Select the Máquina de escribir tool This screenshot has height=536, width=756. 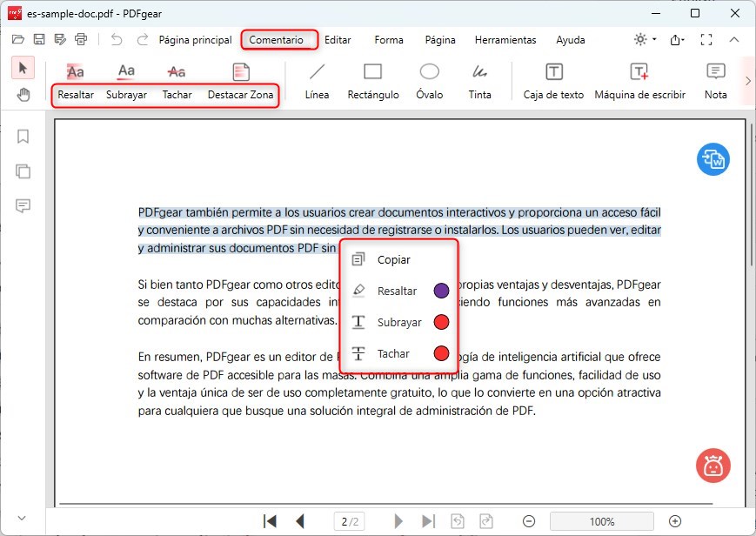tap(639, 82)
